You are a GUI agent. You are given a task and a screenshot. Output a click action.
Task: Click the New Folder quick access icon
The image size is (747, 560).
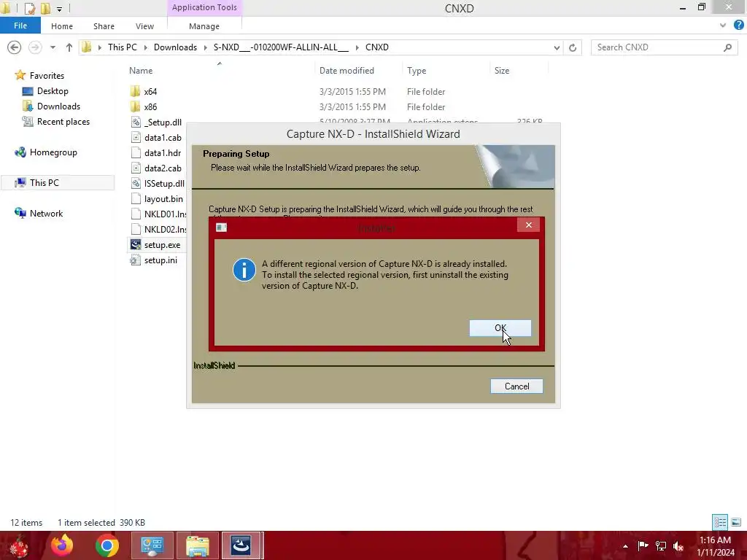click(x=45, y=8)
